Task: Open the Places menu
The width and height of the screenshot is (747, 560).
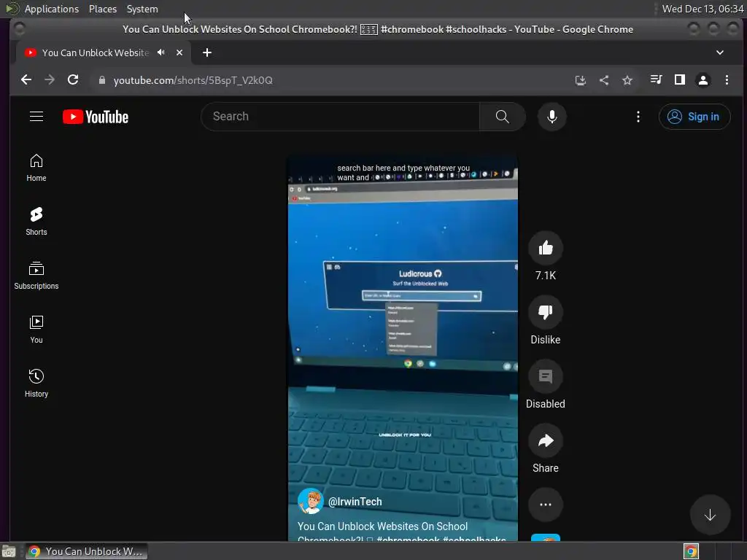Action: [x=103, y=9]
